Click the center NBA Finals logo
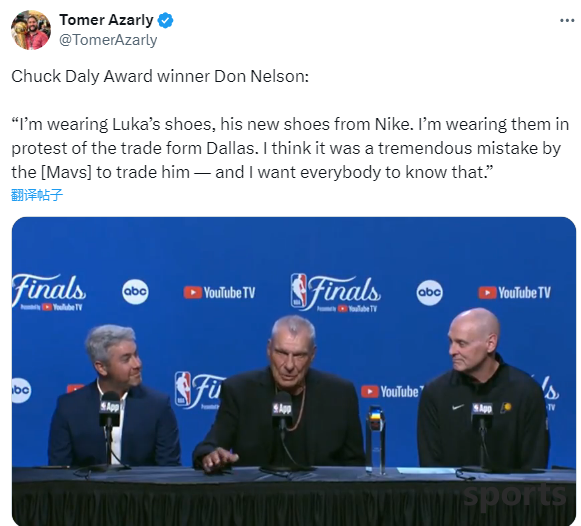 [335, 293]
